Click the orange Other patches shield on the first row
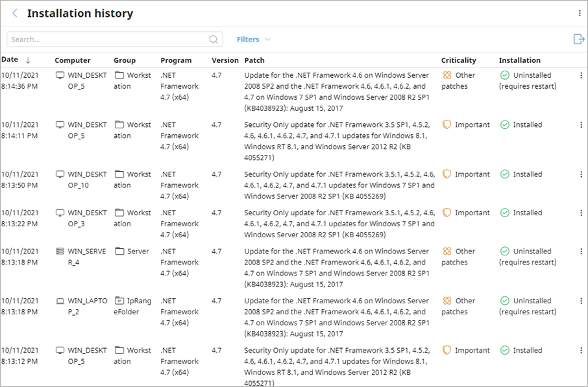This screenshot has width=588, height=387. tap(447, 75)
